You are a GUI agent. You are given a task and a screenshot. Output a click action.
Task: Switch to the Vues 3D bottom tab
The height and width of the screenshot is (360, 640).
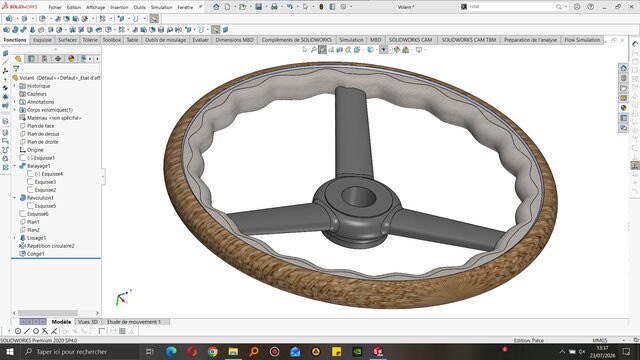pos(88,322)
